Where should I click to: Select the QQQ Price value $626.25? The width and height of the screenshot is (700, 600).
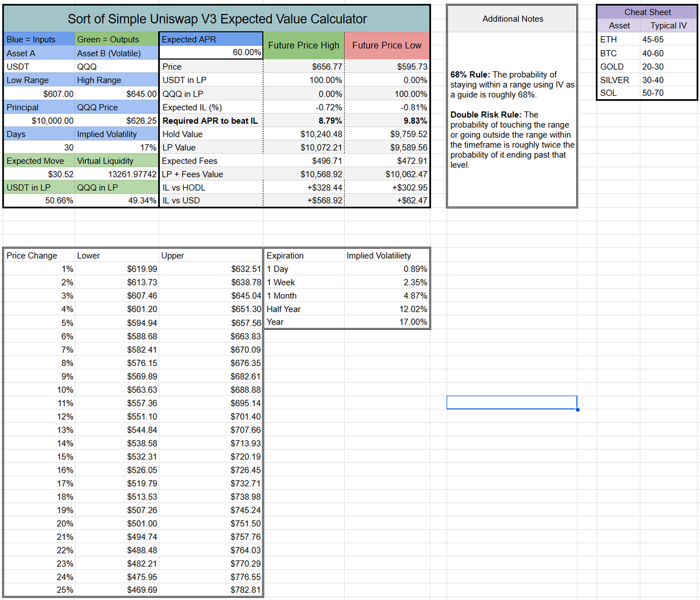117,121
